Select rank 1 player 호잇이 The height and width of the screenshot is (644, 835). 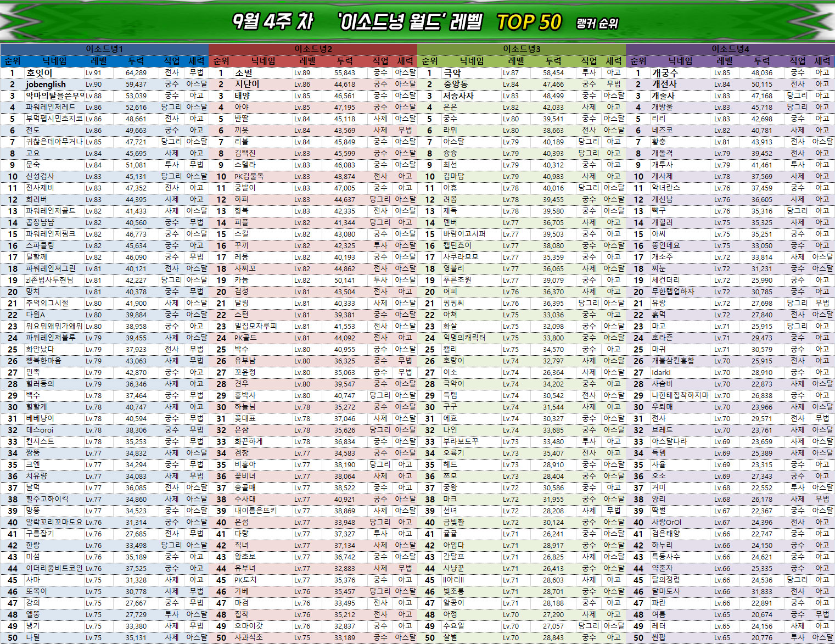40,73
